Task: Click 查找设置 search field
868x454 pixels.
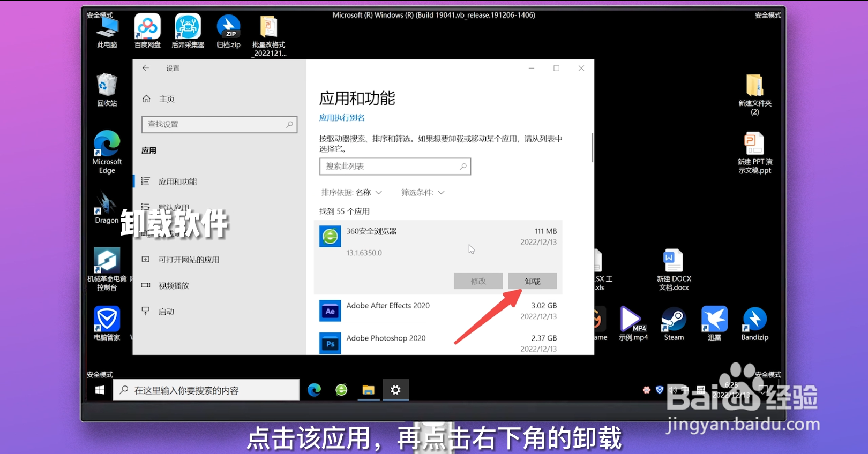Action: point(219,124)
